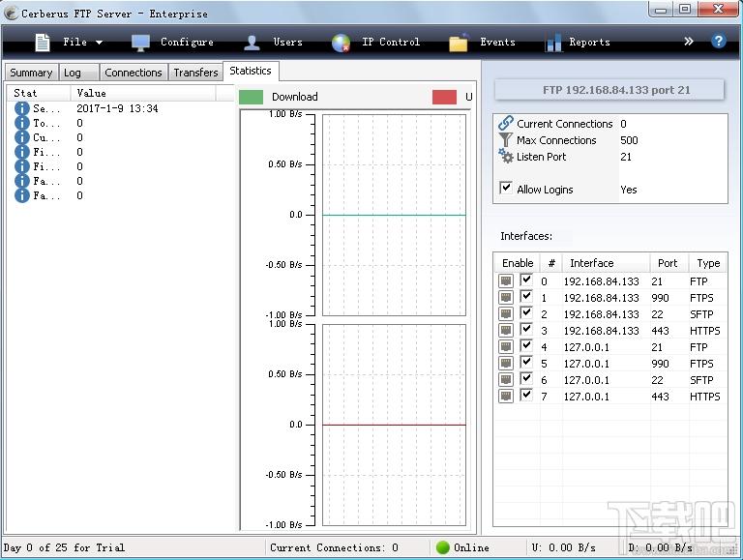Viewport: 743px width, 560px height.
Task: Click the network icon for interface 6
Action: pos(506,379)
